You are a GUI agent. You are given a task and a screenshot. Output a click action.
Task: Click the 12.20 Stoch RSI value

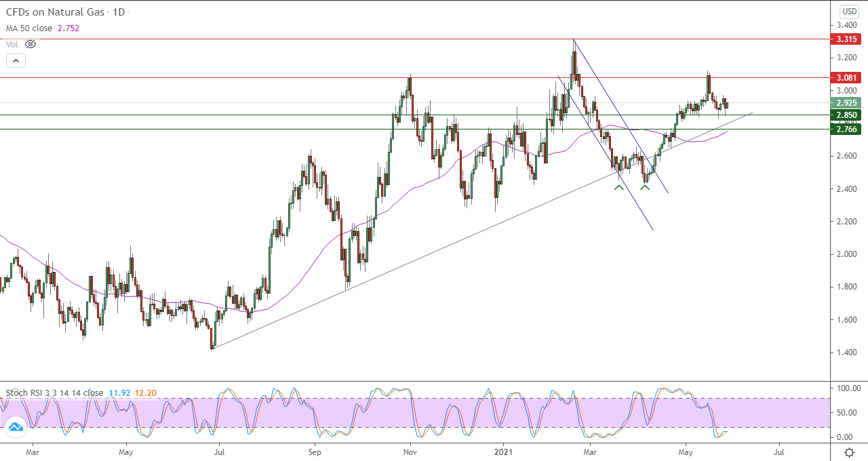(146, 393)
